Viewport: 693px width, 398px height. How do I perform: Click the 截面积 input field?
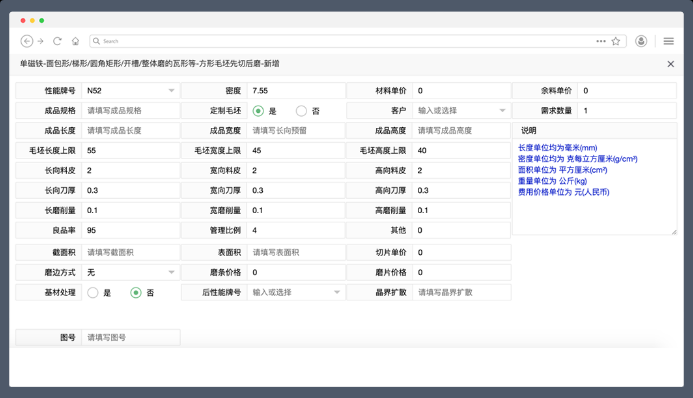click(131, 252)
